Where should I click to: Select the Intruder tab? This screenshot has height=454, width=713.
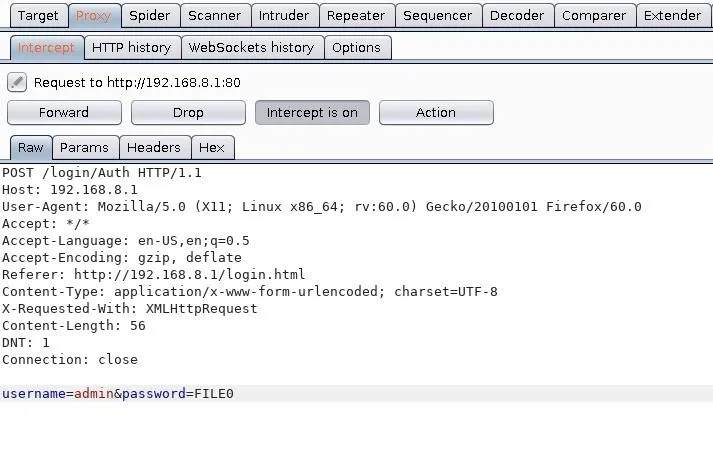coord(284,16)
